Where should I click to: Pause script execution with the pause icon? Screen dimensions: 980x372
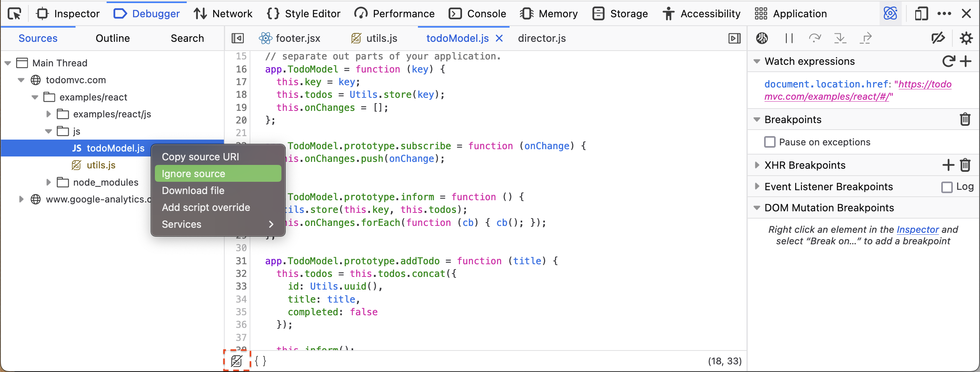pyautogui.click(x=789, y=38)
